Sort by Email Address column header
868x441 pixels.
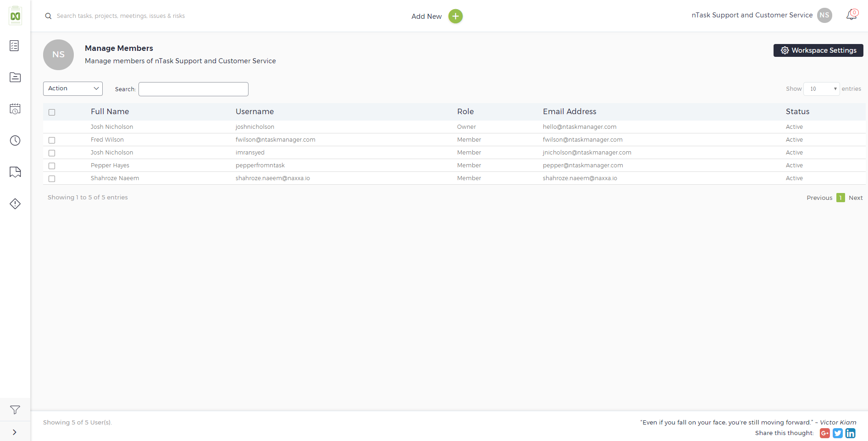tap(569, 111)
